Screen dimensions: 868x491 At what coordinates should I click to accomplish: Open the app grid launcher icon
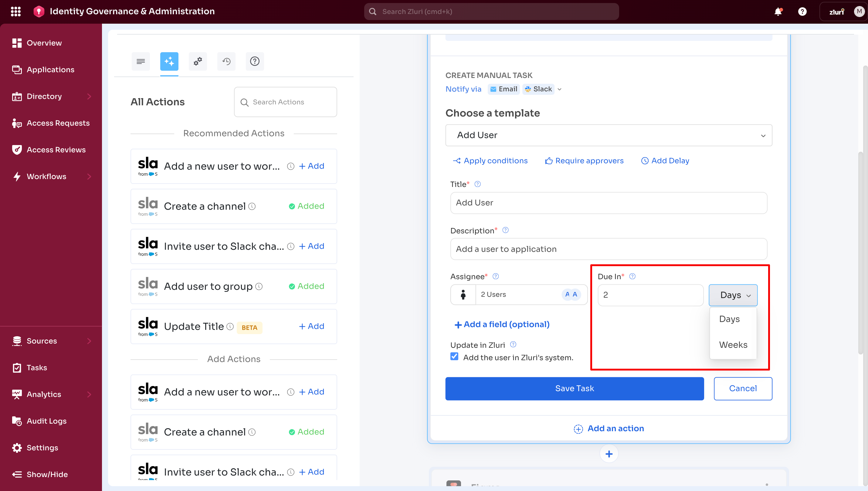click(15, 12)
